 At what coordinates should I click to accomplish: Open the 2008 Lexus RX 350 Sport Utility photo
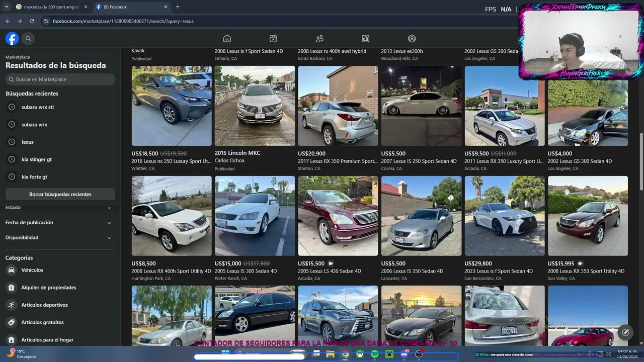click(588, 216)
